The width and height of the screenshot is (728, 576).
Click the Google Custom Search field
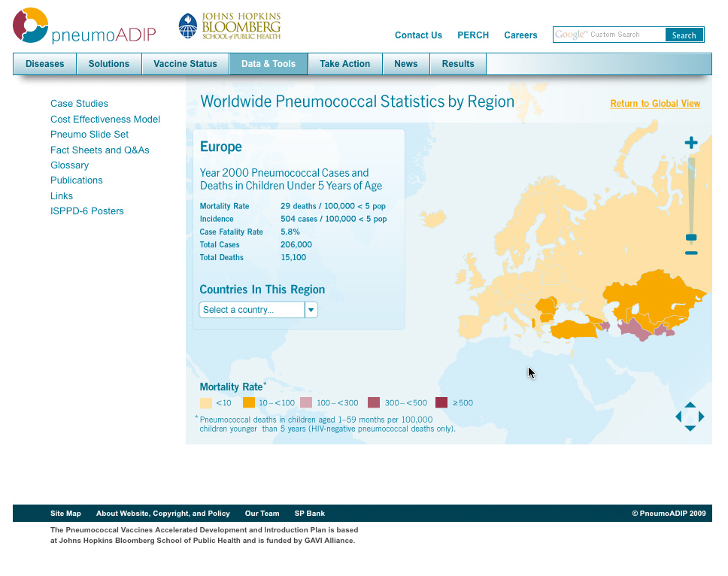(609, 35)
